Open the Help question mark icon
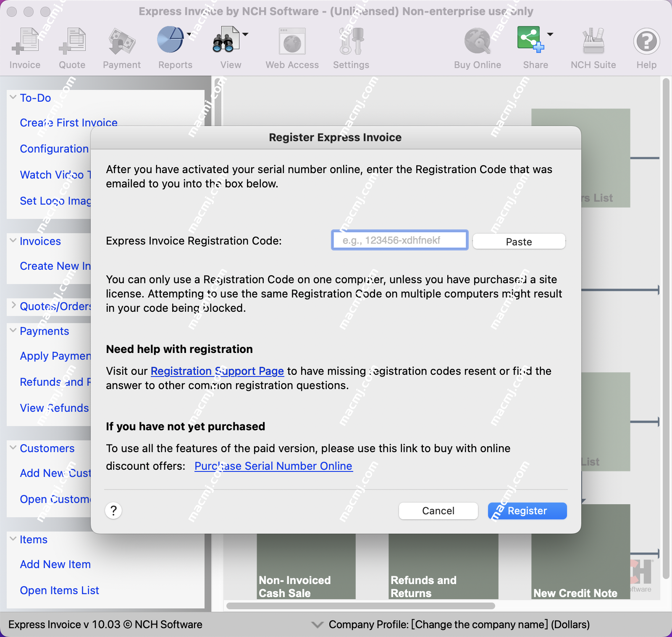Image resolution: width=672 pixels, height=637 pixels. [646, 41]
